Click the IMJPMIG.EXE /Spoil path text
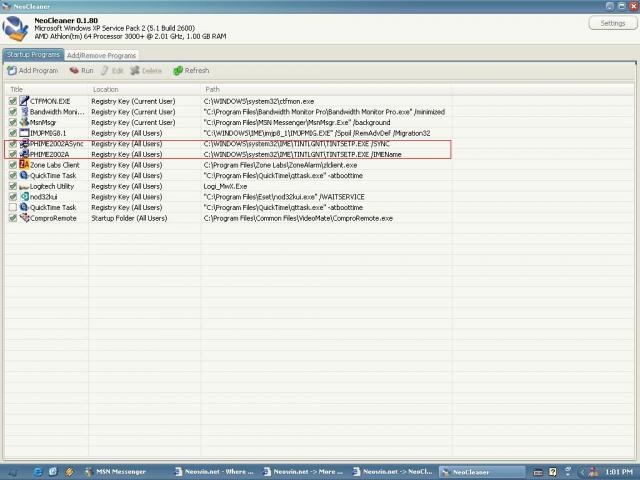Viewport: 640px width, 480px height. (x=317, y=133)
